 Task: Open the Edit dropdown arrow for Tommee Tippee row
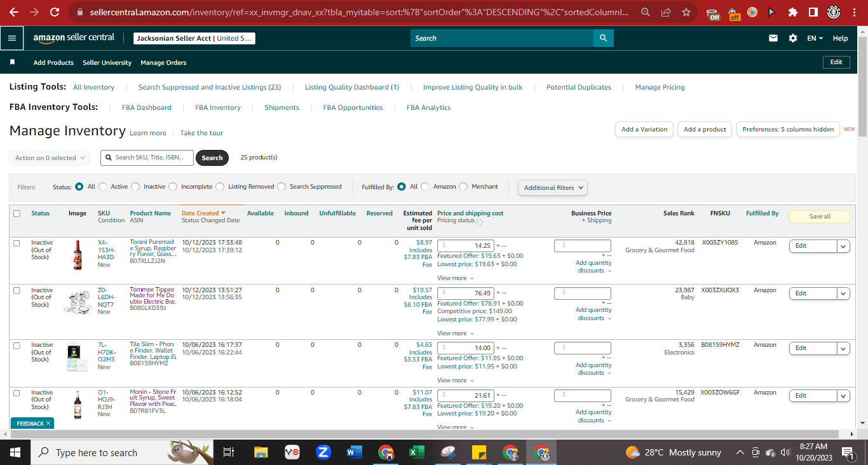[843, 293]
